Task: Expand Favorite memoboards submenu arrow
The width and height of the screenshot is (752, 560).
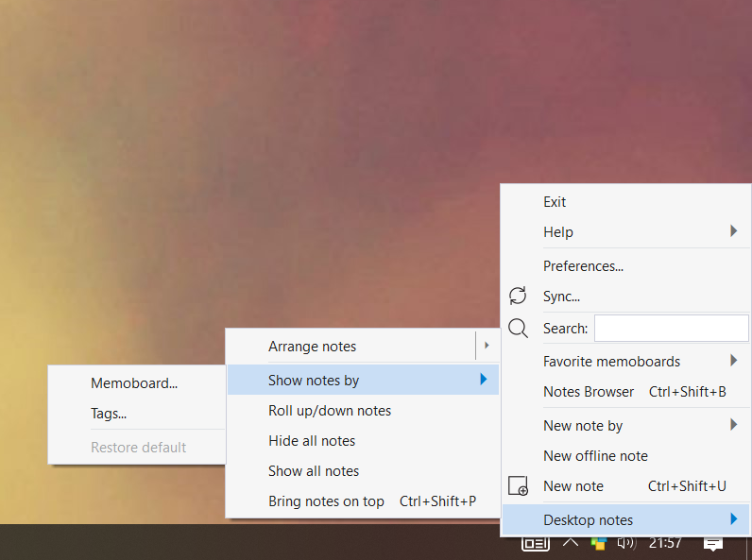Action: click(x=734, y=361)
